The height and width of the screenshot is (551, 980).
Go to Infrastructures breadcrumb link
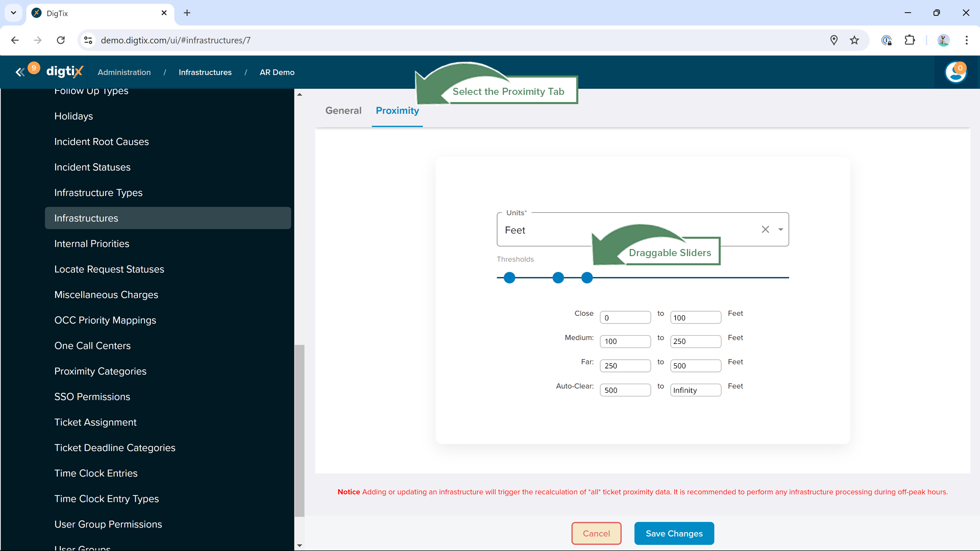205,72
